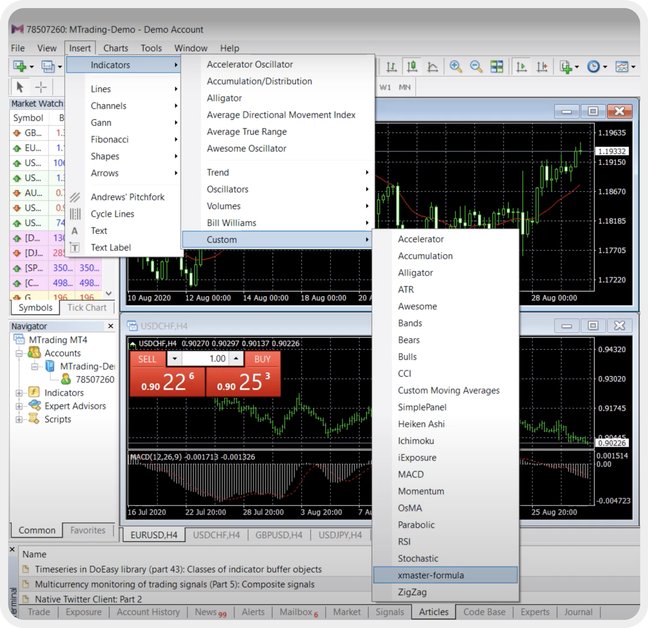Collapse the MTrading-Demo tree node
The image size is (648, 628).
pyautogui.click(x=35, y=366)
